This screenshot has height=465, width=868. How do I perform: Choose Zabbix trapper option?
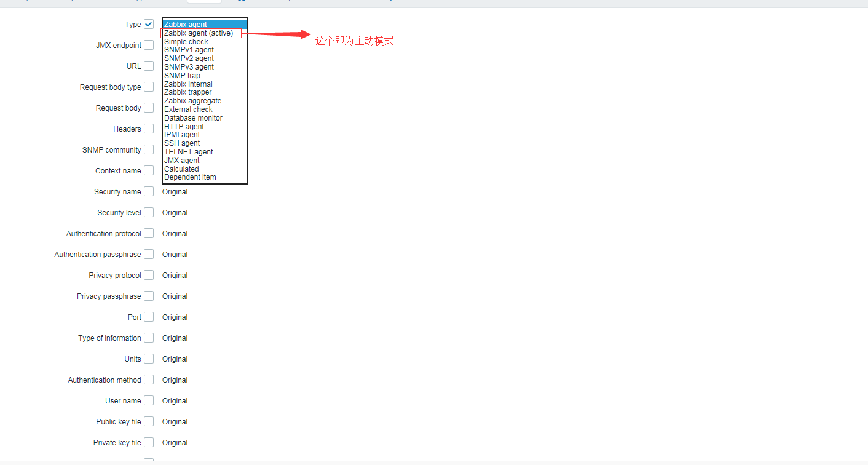[205, 92]
